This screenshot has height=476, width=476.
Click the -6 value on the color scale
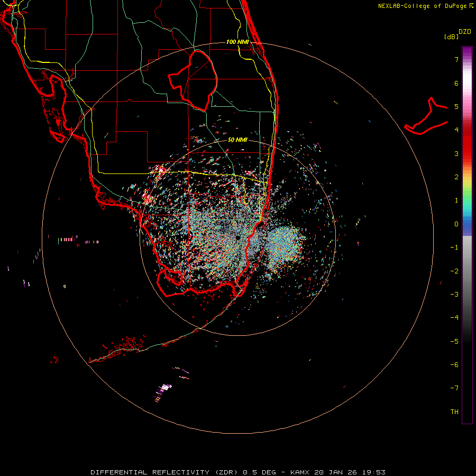454,365
